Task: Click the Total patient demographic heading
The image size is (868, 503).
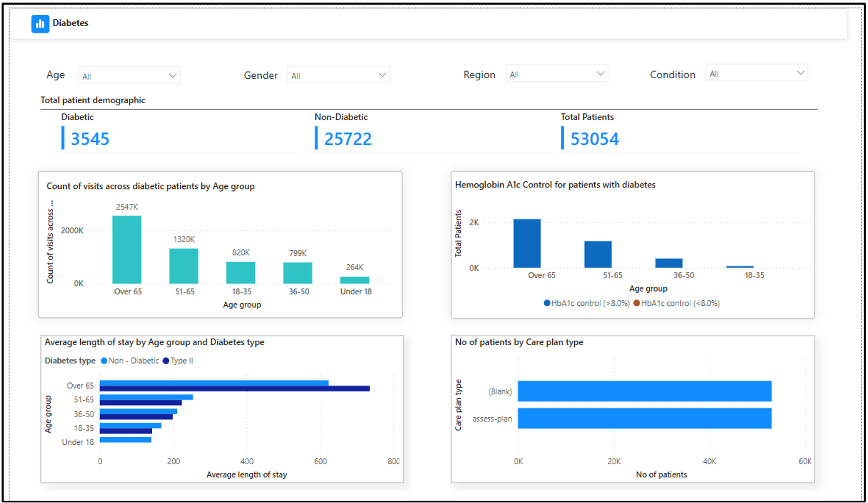Action: click(x=93, y=100)
